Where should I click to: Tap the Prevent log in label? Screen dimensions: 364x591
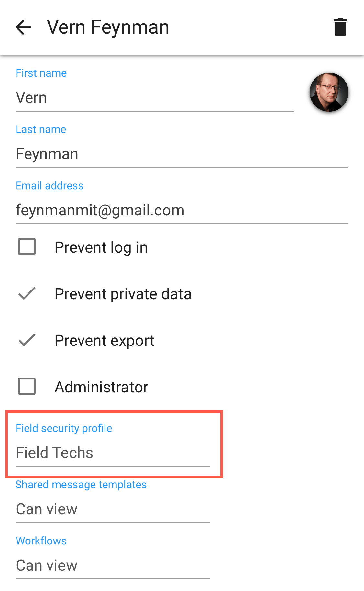tap(101, 247)
